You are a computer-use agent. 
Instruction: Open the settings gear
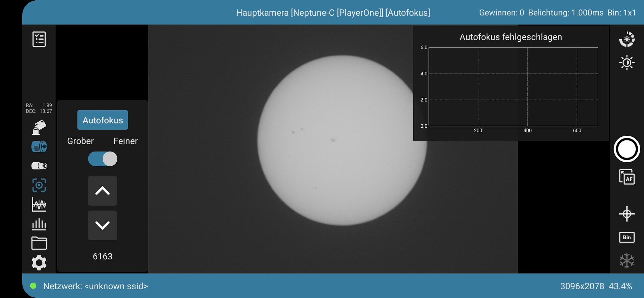[39, 263]
